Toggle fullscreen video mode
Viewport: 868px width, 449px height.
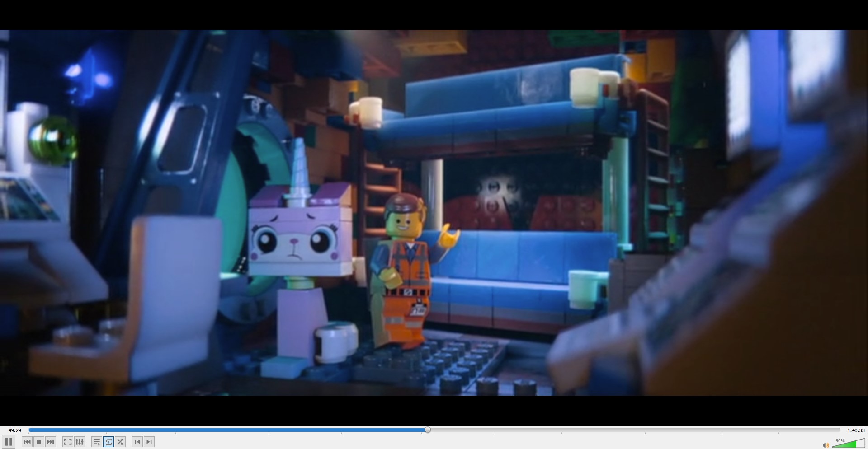click(x=68, y=442)
